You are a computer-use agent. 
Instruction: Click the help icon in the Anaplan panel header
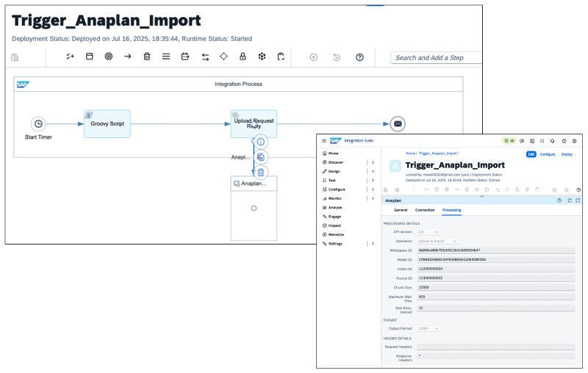pos(559,200)
